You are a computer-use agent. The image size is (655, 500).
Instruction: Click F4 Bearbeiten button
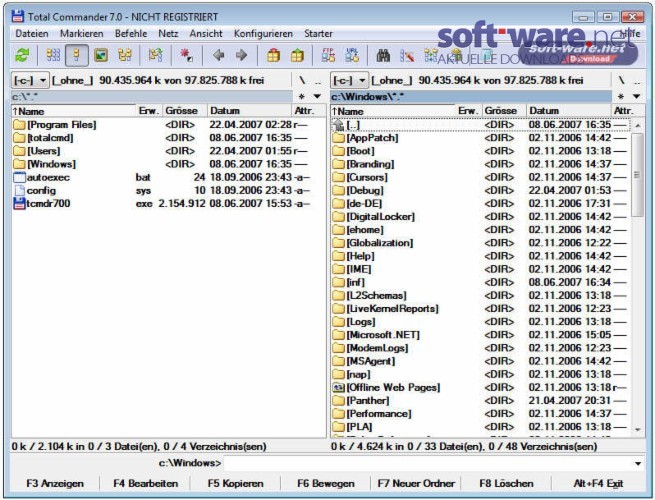tap(145, 483)
